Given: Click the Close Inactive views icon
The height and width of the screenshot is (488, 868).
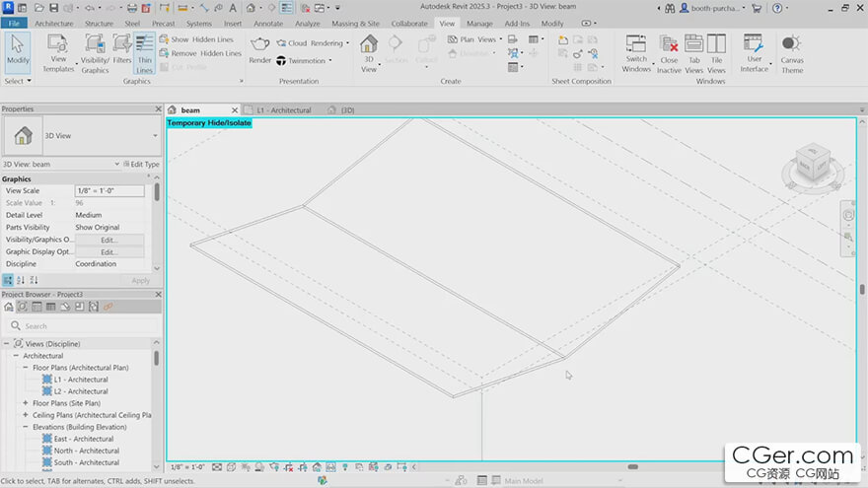Looking at the screenshot, I should [669, 53].
